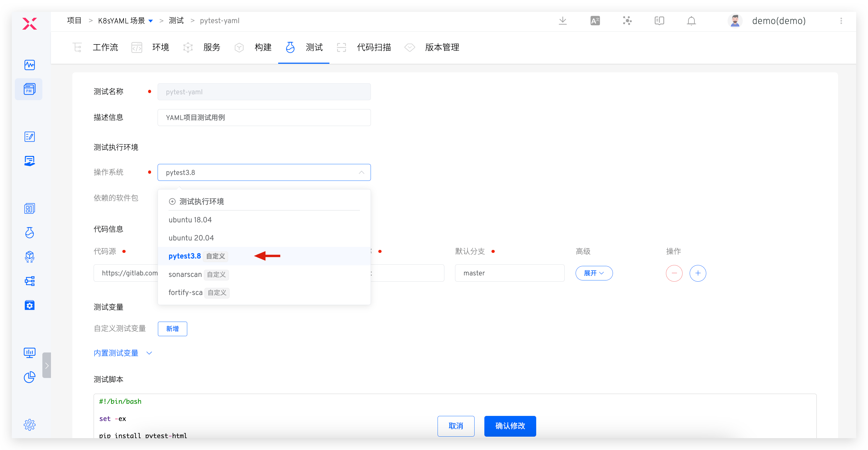Image resolution: width=868 pixels, height=450 pixels.
Task: Click the demo user avatar
Action: (x=735, y=20)
